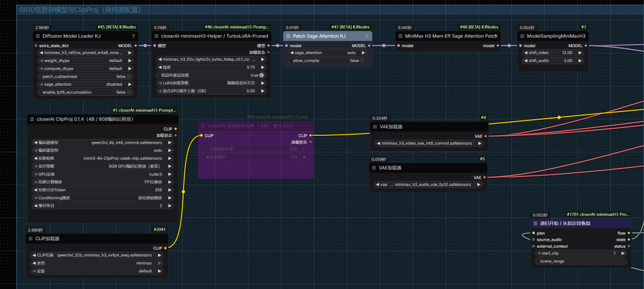Click the link midpoint dot between CLIP加载器 and the purple node
644x289 pixels.
click(183, 191)
